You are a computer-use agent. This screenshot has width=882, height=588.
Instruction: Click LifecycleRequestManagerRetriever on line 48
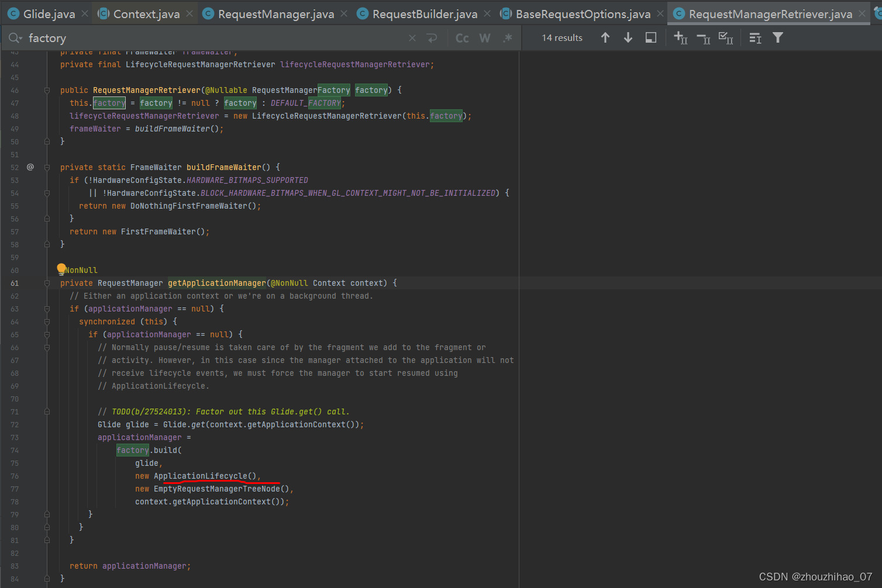tap(327, 116)
